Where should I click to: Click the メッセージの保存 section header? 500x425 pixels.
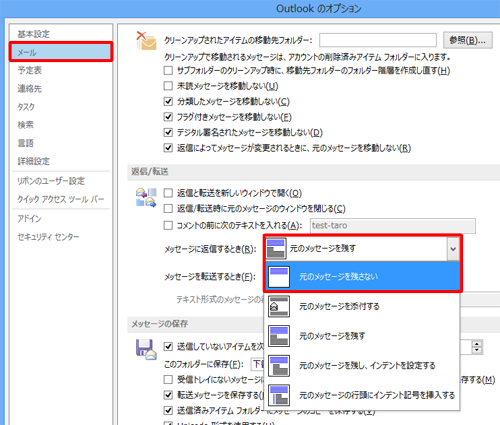tap(159, 324)
